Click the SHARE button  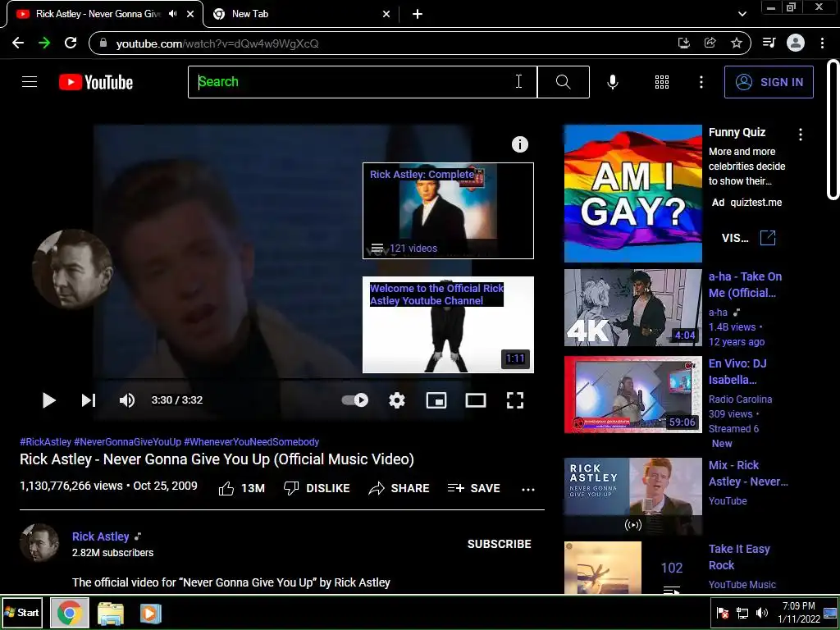coord(399,489)
